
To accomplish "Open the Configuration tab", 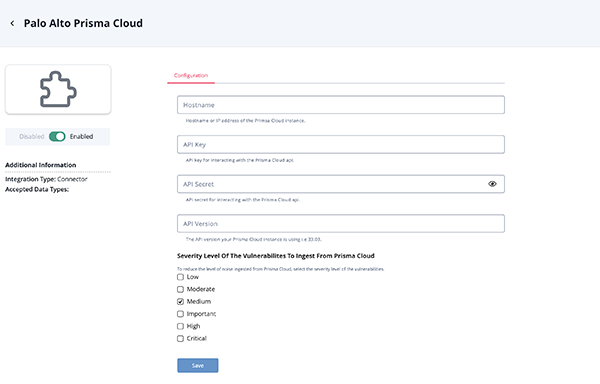I will [191, 75].
